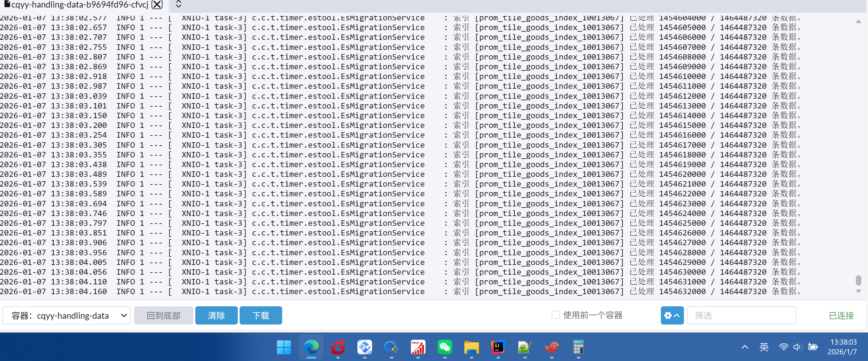868x361 pixels.
Task: Click the 清除 button to clear logs
Action: click(x=216, y=315)
